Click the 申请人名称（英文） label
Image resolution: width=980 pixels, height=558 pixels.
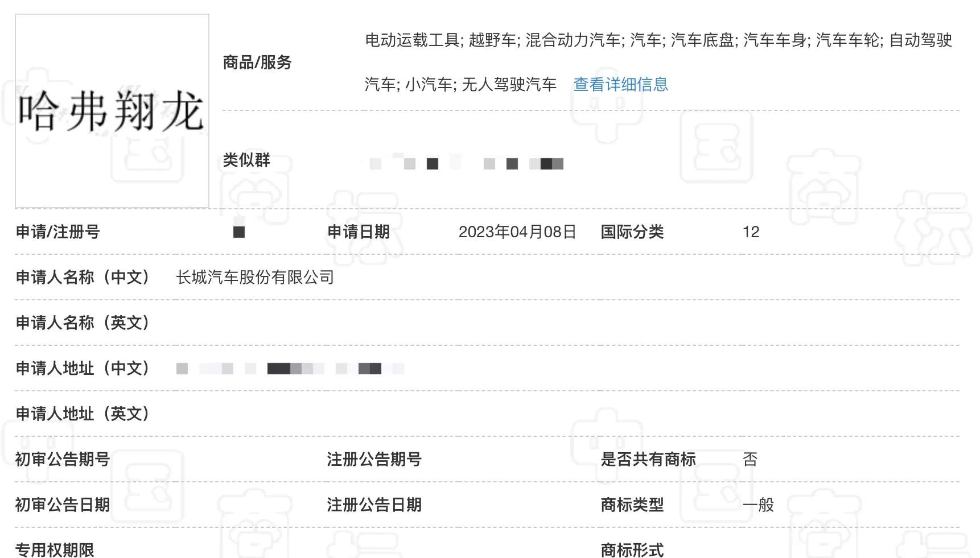tap(83, 323)
